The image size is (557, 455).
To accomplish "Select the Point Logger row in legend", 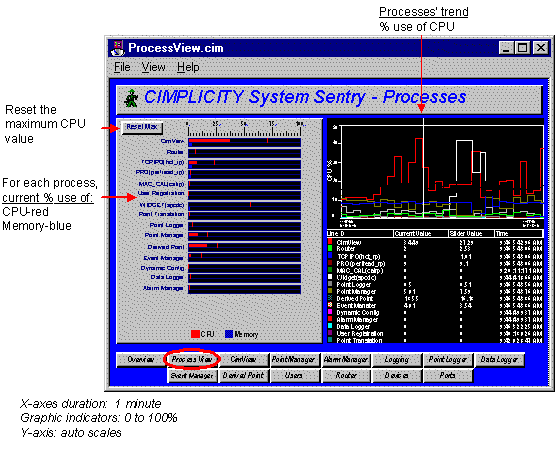I will click(x=435, y=285).
